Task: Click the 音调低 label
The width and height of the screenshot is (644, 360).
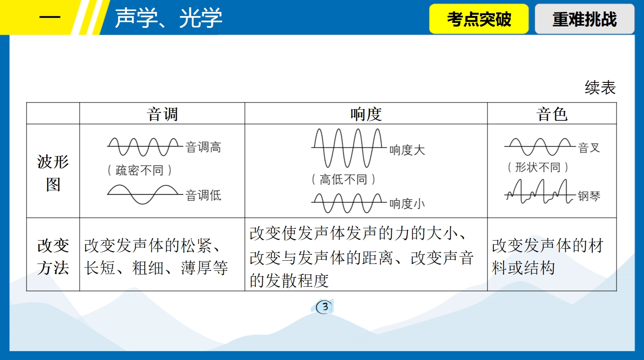Action: 204,195
